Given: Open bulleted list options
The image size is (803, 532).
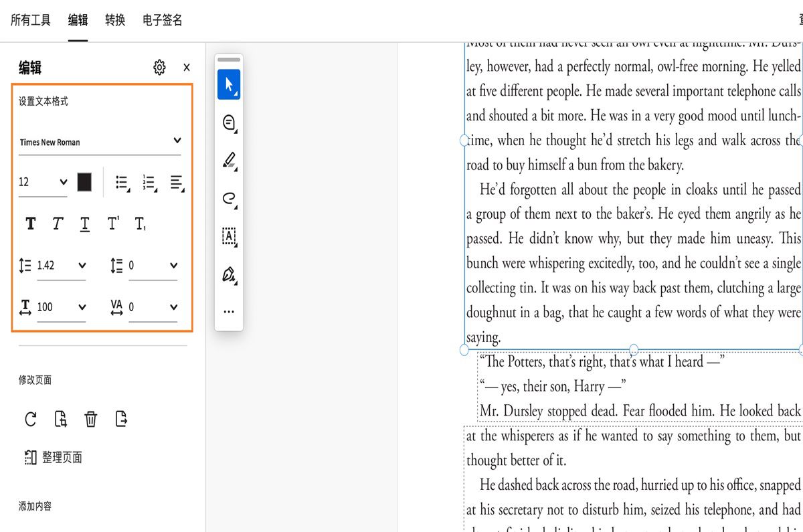Looking at the screenshot, I should [x=122, y=183].
